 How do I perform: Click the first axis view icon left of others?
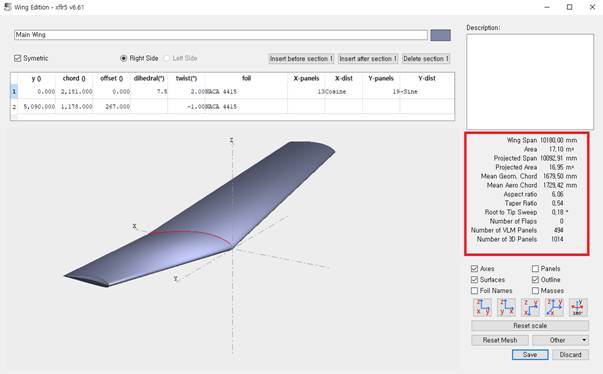[x=482, y=308]
